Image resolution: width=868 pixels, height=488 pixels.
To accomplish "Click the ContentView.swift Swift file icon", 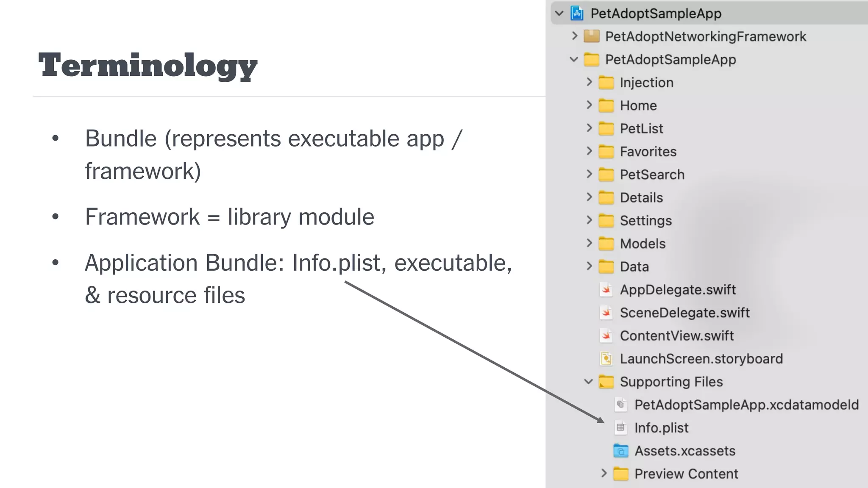I will [606, 335].
